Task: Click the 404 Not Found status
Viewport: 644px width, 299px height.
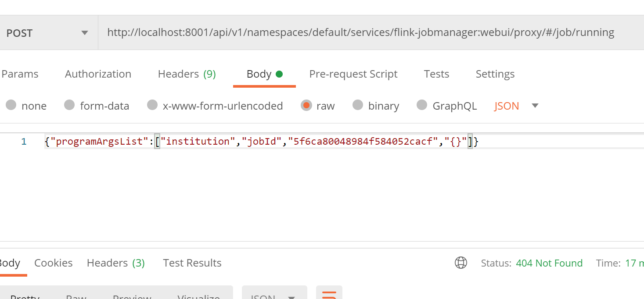Action: [549, 263]
